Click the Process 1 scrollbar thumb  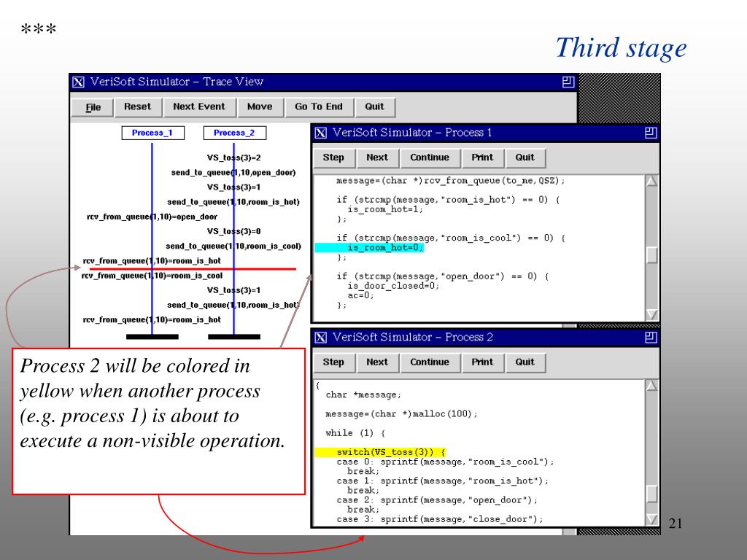tap(651, 254)
